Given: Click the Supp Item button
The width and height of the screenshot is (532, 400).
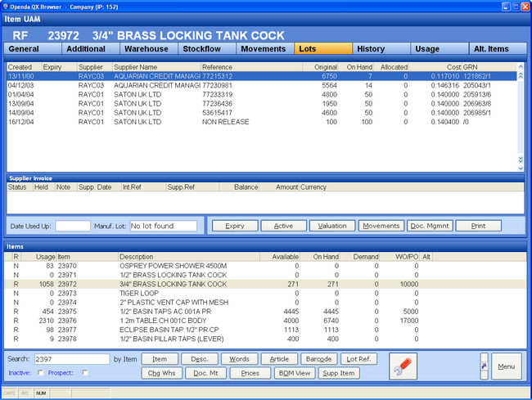Looking at the screenshot, I should (x=339, y=373).
